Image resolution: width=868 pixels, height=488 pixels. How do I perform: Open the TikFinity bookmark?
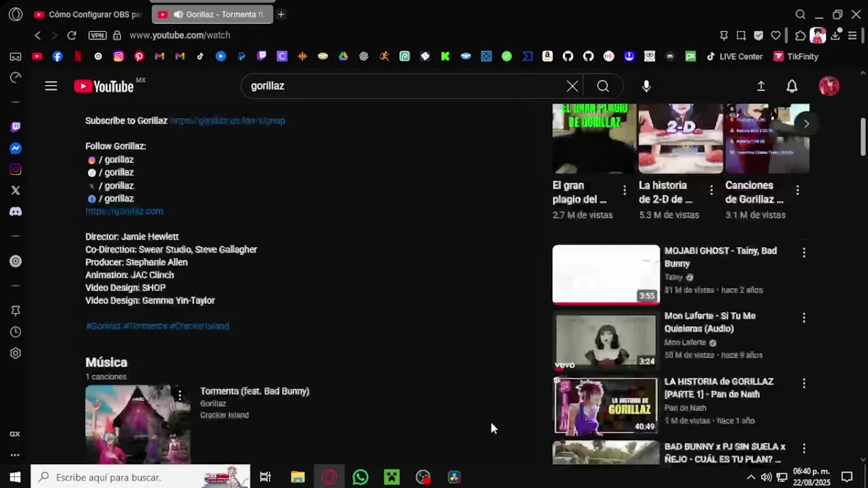[796, 56]
